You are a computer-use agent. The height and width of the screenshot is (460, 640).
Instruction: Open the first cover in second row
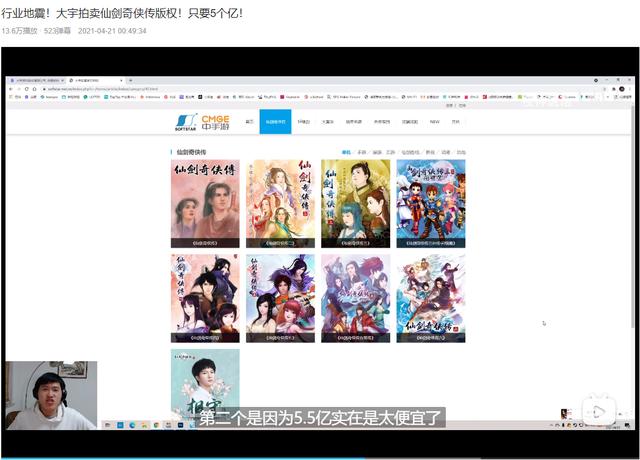click(205, 298)
